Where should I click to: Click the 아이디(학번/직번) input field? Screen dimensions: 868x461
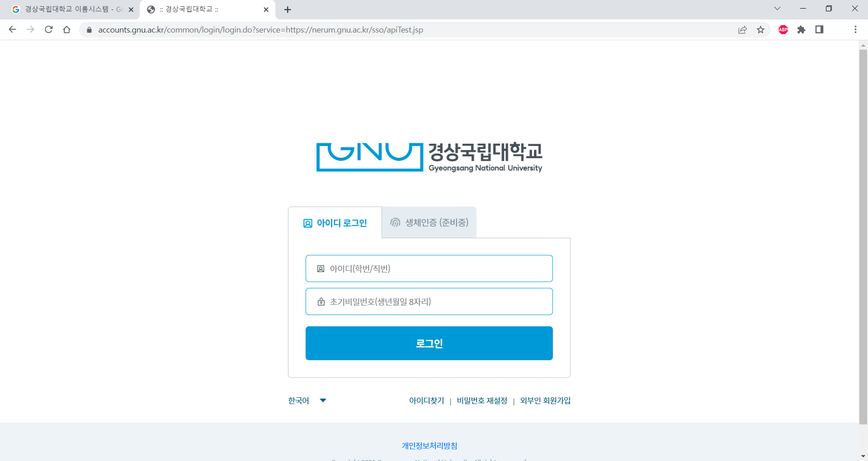[x=429, y=268]
